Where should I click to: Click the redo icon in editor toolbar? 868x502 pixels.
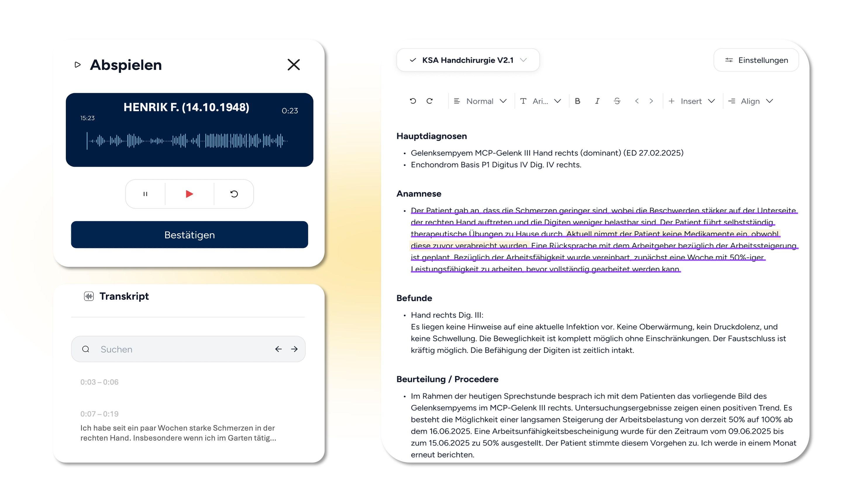pos(430,101)
